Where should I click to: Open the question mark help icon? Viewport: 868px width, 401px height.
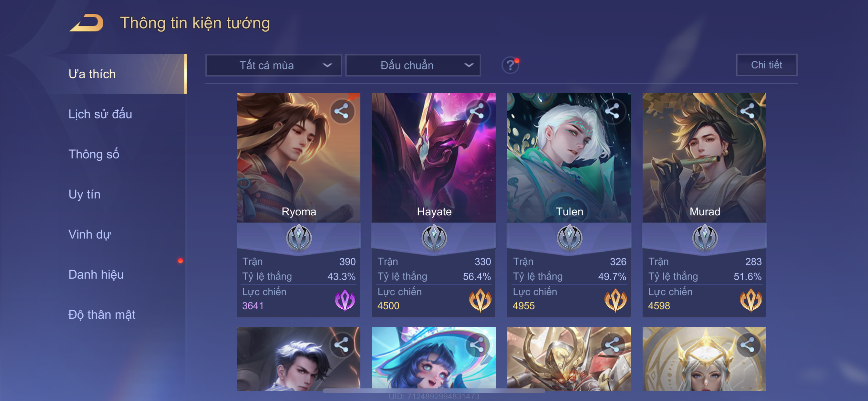click(x=510, y=65)
